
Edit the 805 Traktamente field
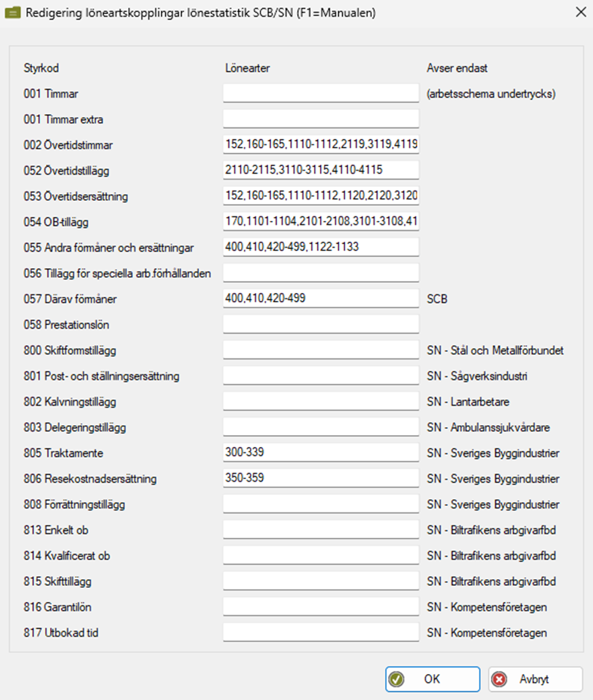(321, 452)
